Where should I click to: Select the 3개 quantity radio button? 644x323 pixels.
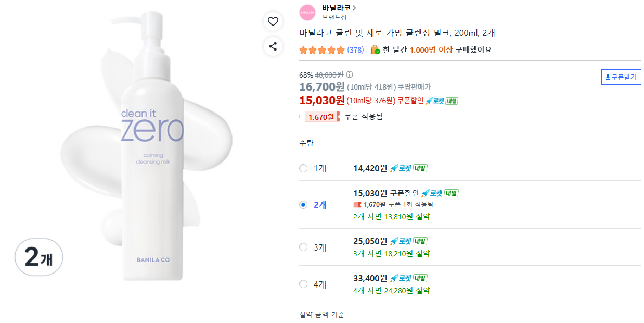tap(303, 247)
